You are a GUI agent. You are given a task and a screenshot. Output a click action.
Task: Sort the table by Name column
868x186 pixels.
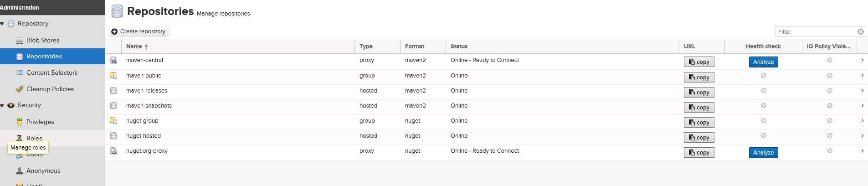pyautogui.click(x=134, y=46)
